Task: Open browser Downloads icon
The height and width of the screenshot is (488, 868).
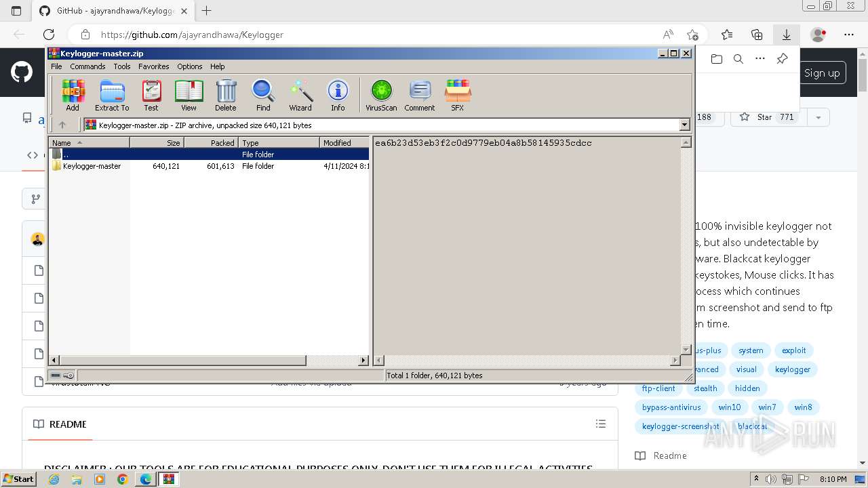Action: [787, 35]
